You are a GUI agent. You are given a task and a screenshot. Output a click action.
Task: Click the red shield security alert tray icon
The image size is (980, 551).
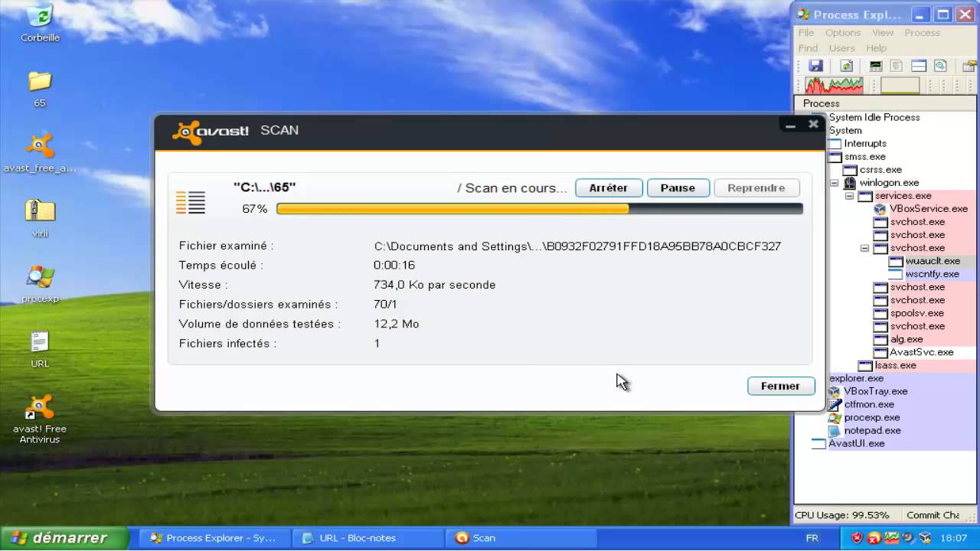pyautogui.click(x=857, y=537)
